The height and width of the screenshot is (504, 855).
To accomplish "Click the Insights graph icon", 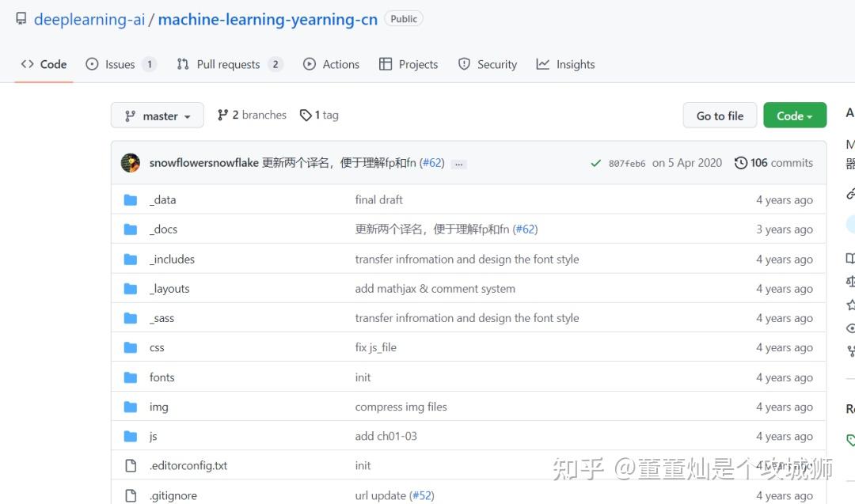I will coord(544,64).
